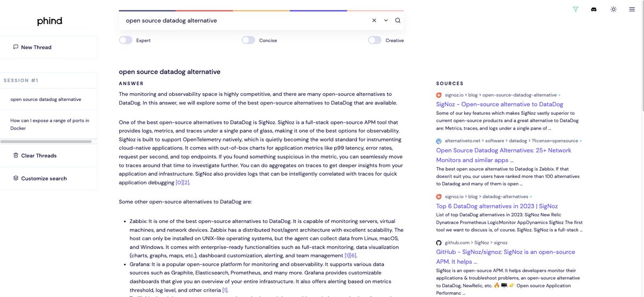Click citation [1] in Zabbix paragraph
Viewport: 644px width, 297px height.
click(x=348, y=256)
